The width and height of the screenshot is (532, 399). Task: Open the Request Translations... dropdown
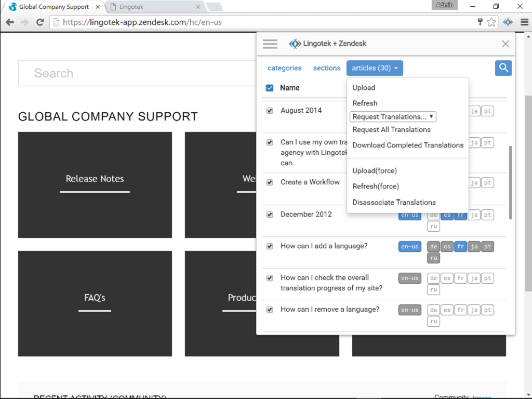[x=393, y=117]
